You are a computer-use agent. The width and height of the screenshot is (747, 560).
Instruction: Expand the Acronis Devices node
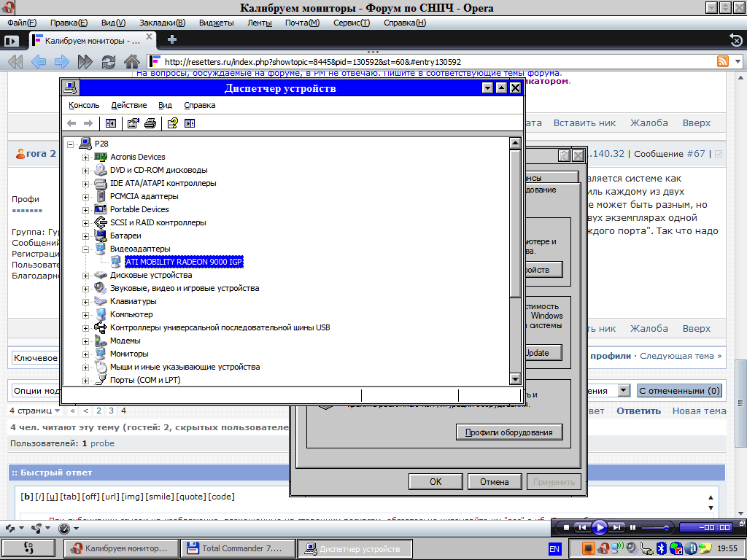86,157
